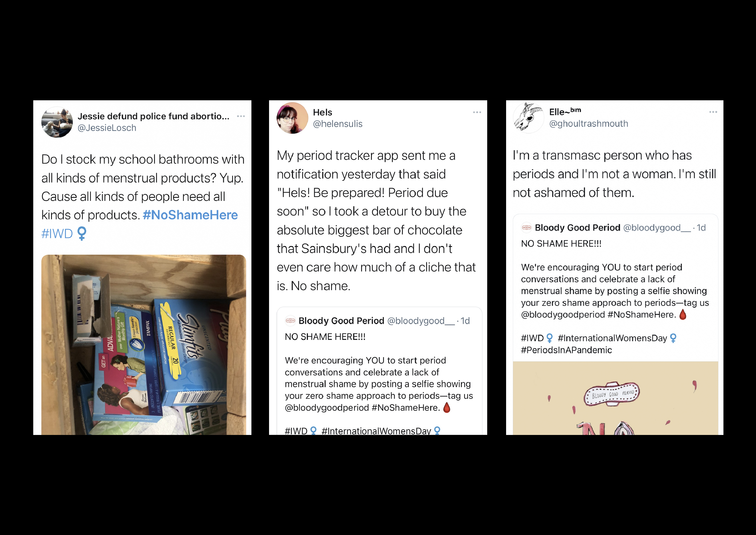
Task: Click Jessie defund police display name
Action: point(154,116)
